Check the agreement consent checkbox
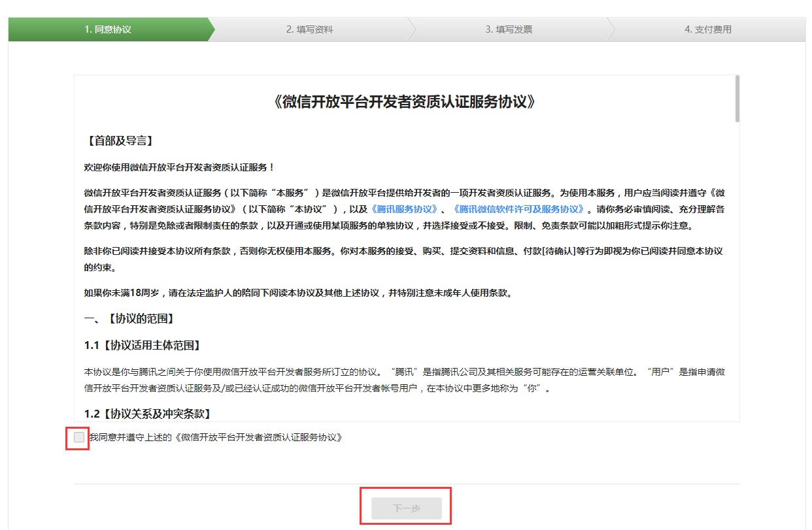Viewport: 812px width, 530px height. (x=79, y=437)
